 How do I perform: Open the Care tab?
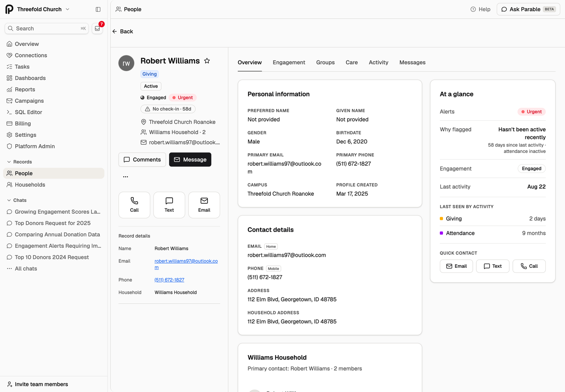pos(352,62)
